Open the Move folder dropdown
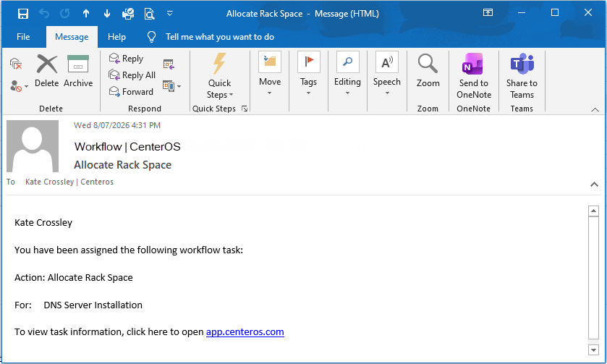The height and width of the screenshot is (364, 607). click(270, 74)
